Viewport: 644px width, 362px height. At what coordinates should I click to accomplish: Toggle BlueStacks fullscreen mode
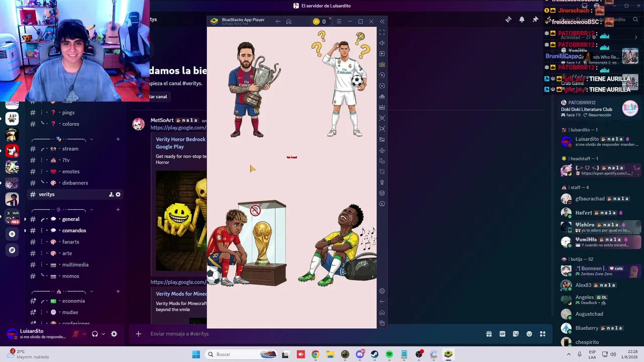pos(382,32)
